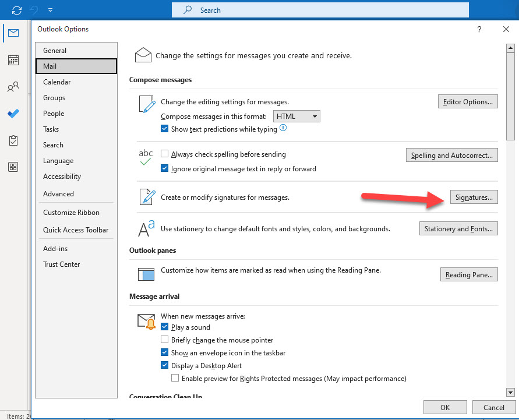
Task: Open the Trust Center category
Action: coord(76,264)
